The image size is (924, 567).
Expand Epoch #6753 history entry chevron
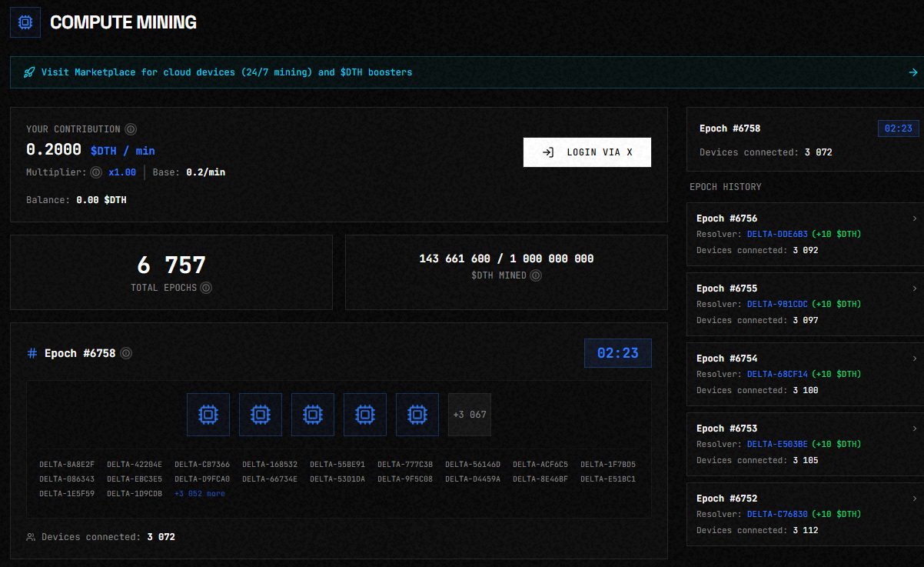pyautogui.click(x=914, y=429)
